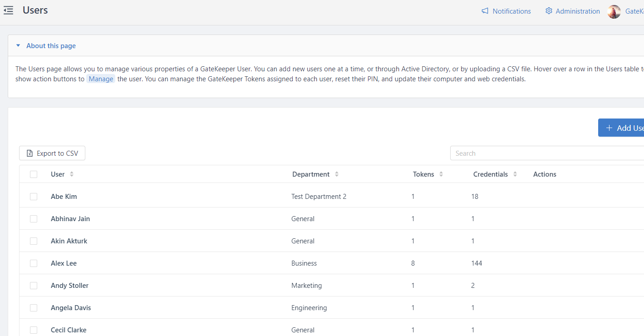Sort by Department column arrows
Viewport: 644px width, 336px height.
click(336, 174)
